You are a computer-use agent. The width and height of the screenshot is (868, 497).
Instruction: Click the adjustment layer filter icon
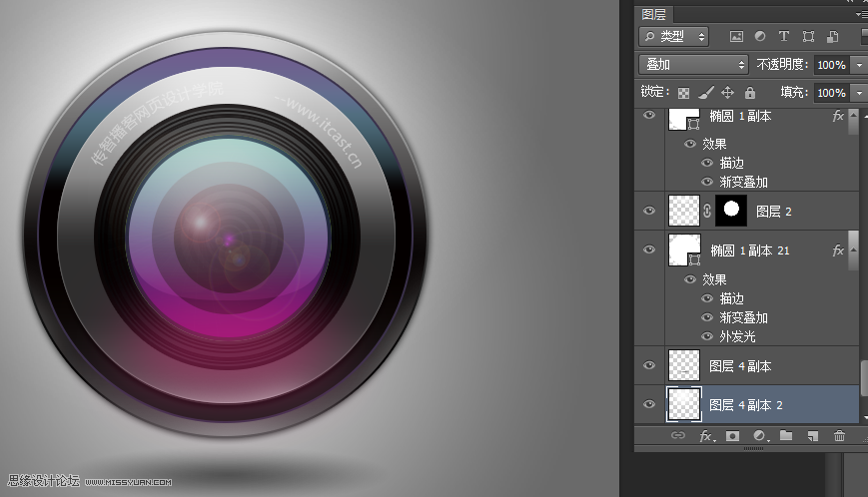760,37
